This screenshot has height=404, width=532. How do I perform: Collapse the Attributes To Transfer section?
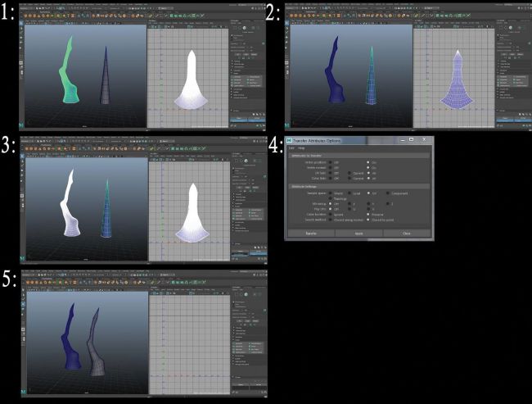click(x=359, y=156)
